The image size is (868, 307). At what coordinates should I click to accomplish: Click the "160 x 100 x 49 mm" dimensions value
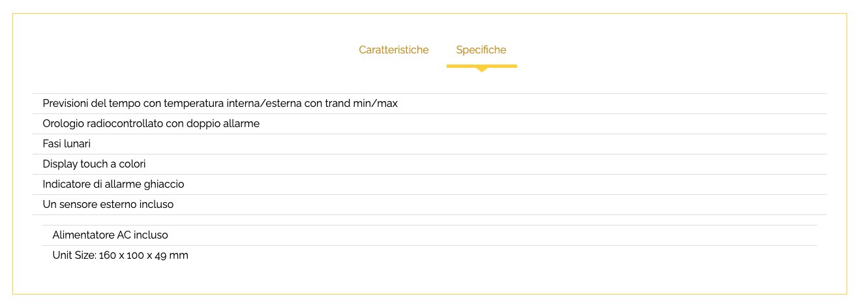(x=143, y=256)
